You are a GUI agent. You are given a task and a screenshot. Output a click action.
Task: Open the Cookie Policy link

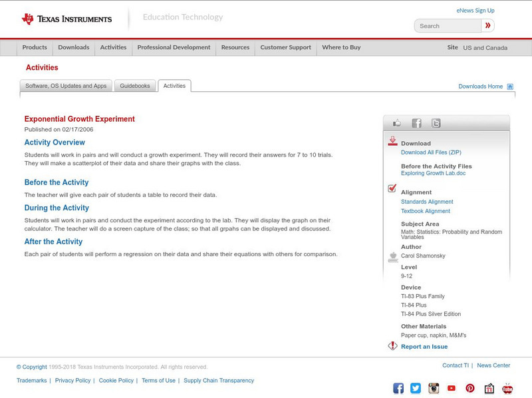point(116,381)
